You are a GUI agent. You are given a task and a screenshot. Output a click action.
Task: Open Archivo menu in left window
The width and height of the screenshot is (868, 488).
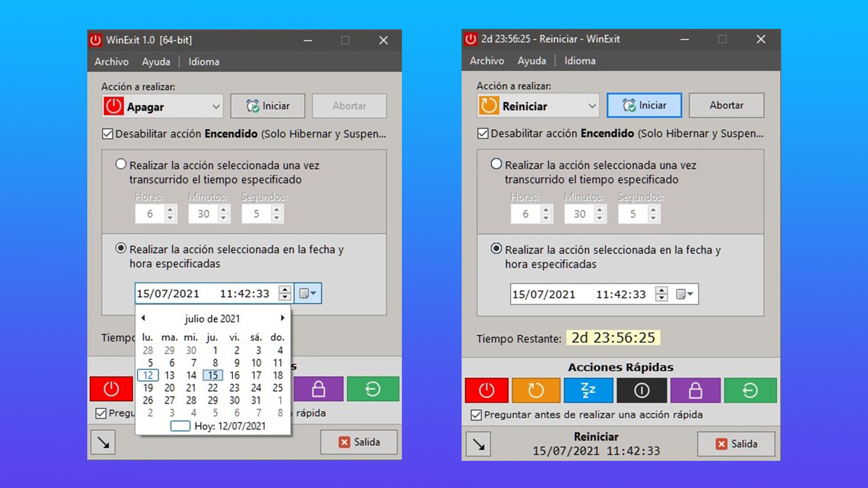coord(111,62)
